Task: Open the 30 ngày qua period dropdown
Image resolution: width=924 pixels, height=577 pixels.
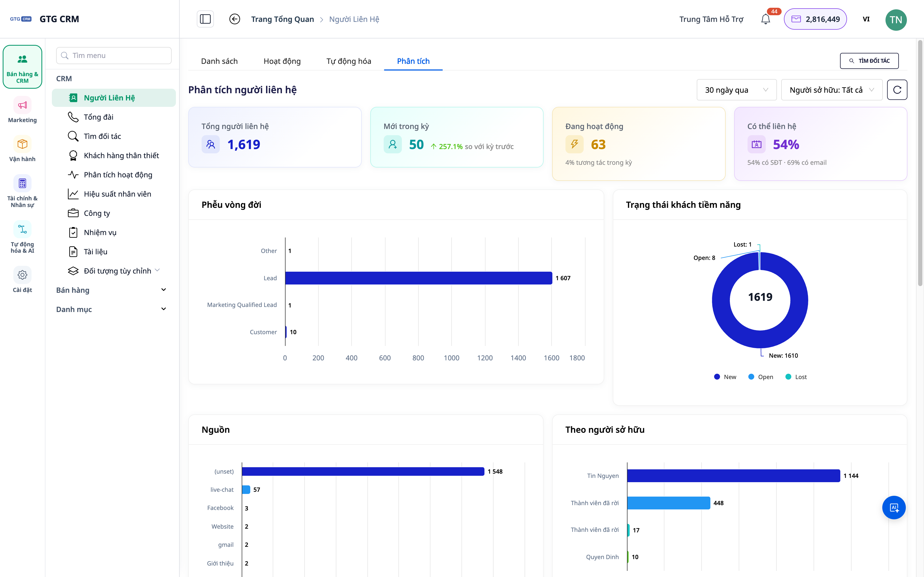Action: tap(737, 90)
